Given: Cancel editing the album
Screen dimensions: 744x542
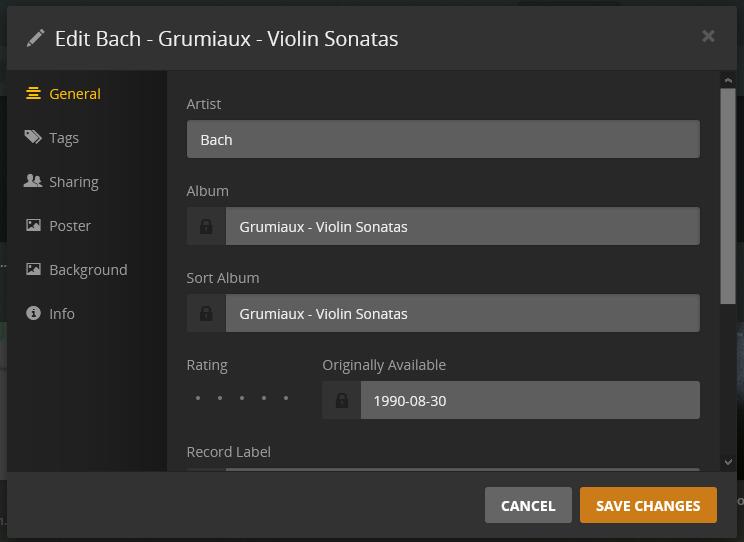Looking at the screenshot, I should point(528,505).
